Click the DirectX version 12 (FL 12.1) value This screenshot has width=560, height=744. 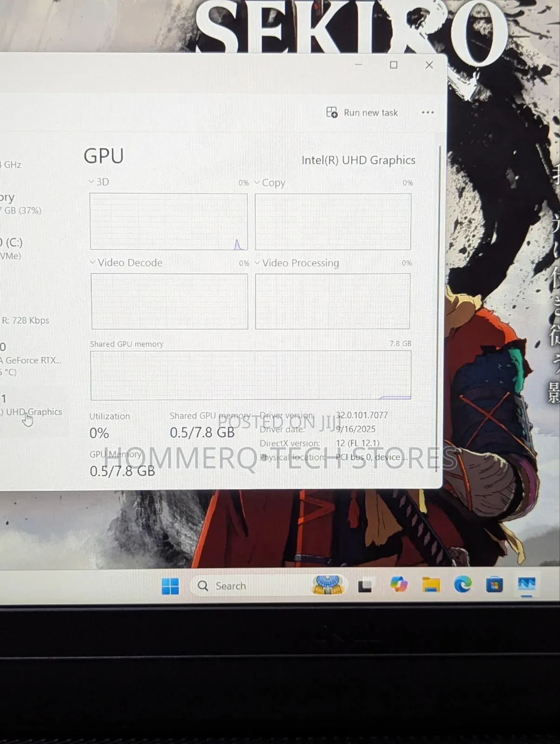tap(357, 443)
